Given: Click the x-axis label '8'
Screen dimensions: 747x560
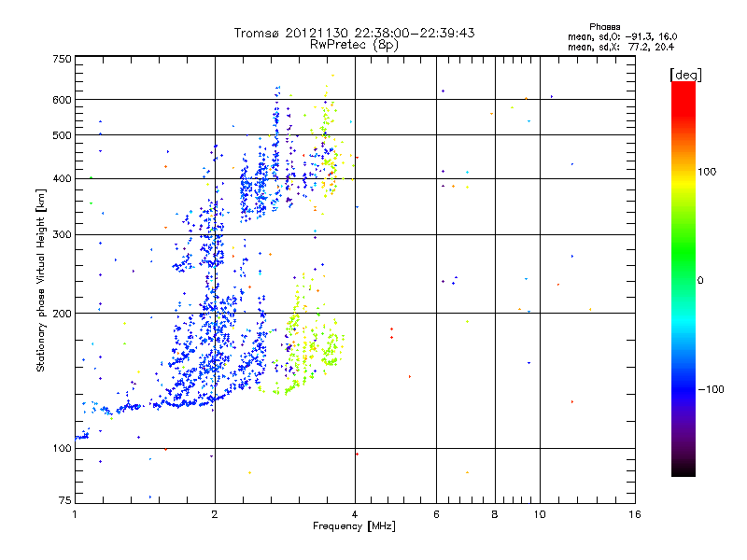Looking at the screenshot, I should coord(495,514).
